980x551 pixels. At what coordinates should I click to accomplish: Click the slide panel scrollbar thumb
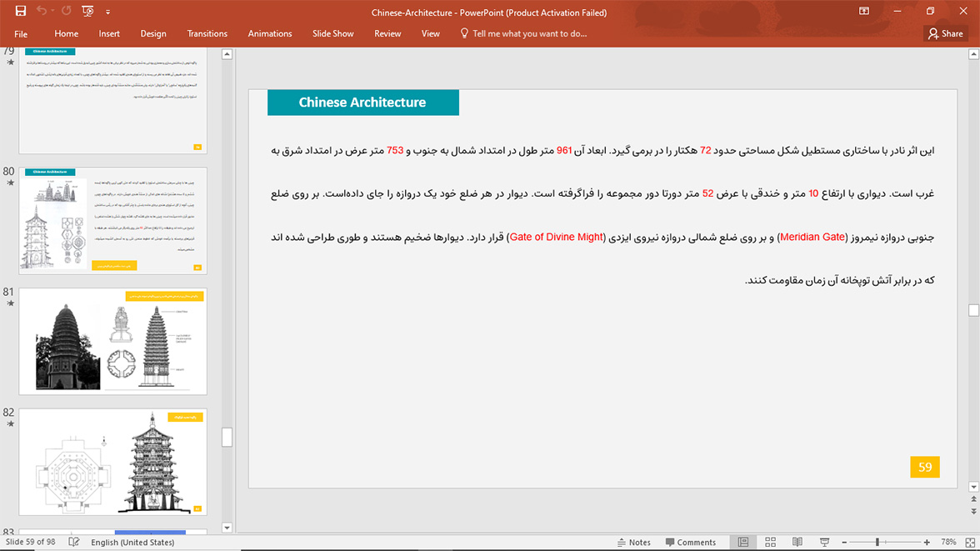click(x=227, y=437)
